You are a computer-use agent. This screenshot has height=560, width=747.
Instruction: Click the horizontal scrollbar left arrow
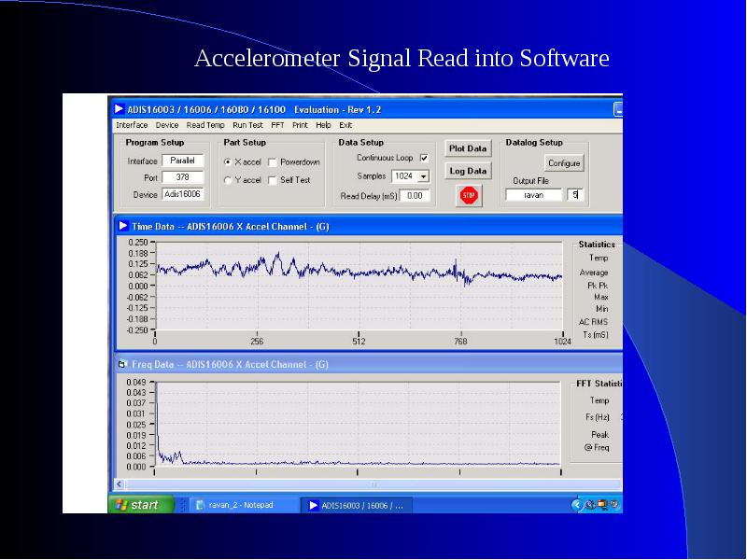[x=120, y=484]
